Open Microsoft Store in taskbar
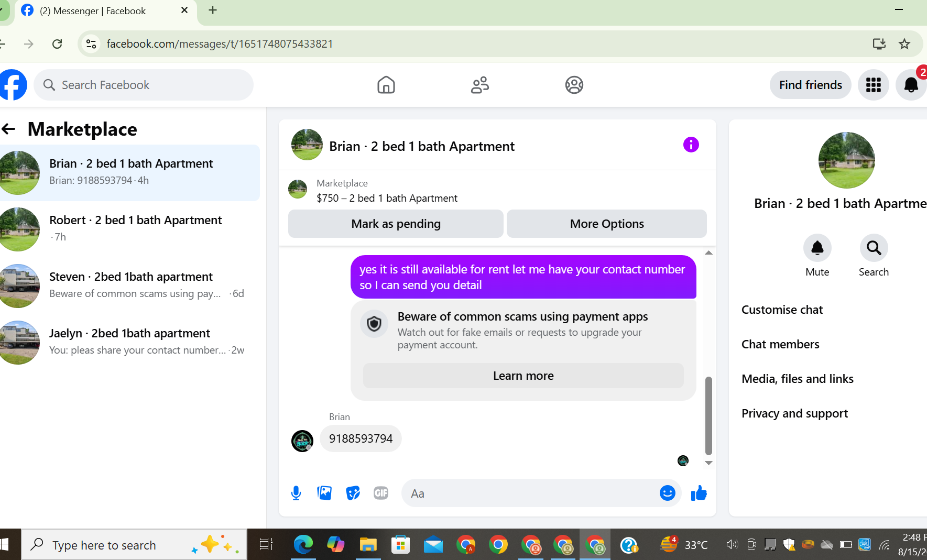 click(400, 545)
